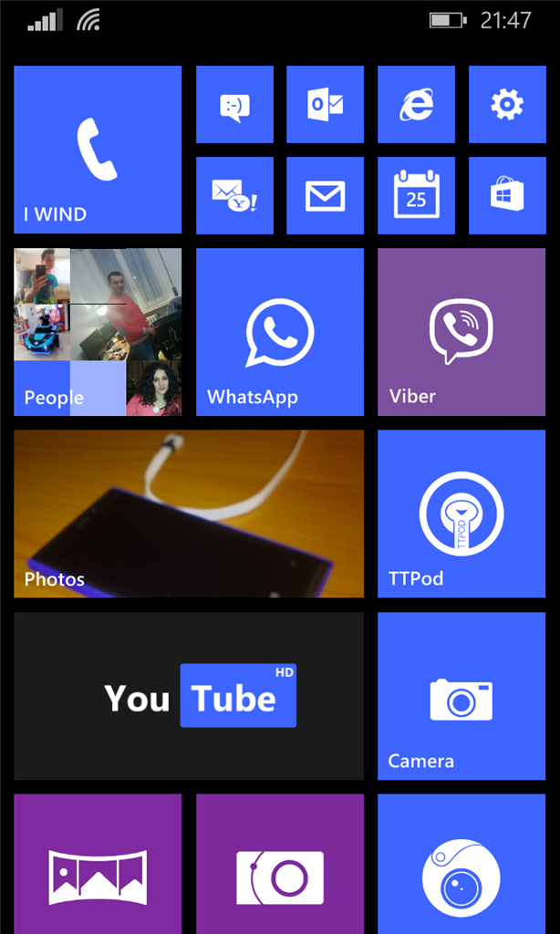This screenshot has width=560, height=934.
Task: Open Internet Explorer tile
Action: 417,104
